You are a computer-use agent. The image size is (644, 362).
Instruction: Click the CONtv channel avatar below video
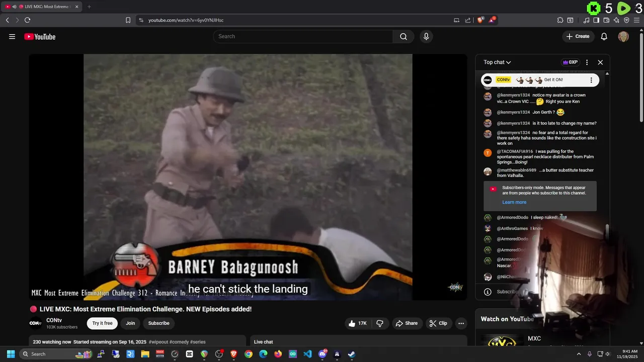[x=35, y=323]
